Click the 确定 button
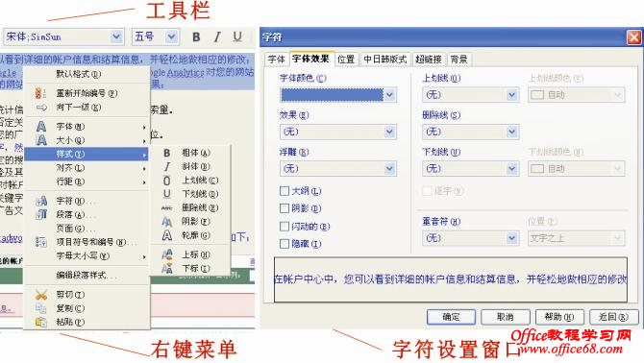The width and height of the screenshot is (644, 363). click(451, 317)
